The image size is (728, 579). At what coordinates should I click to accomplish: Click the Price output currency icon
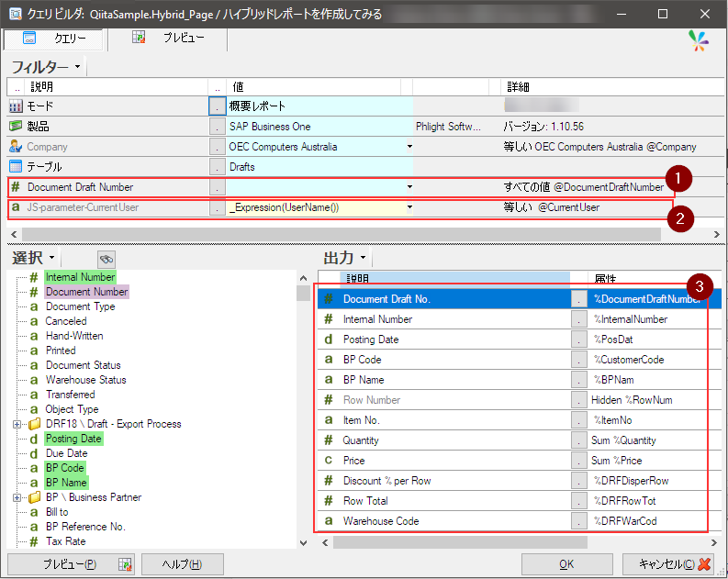(329, 461)
